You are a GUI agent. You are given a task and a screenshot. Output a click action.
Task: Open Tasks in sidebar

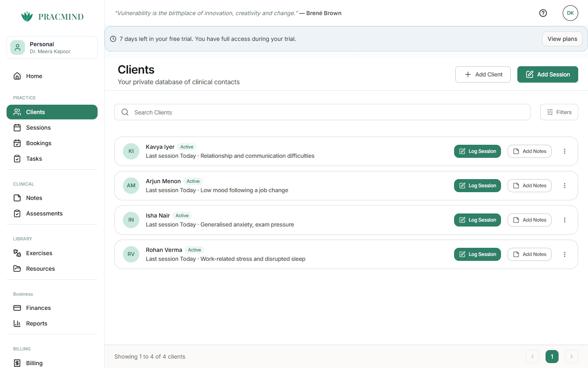coord(52,159)
